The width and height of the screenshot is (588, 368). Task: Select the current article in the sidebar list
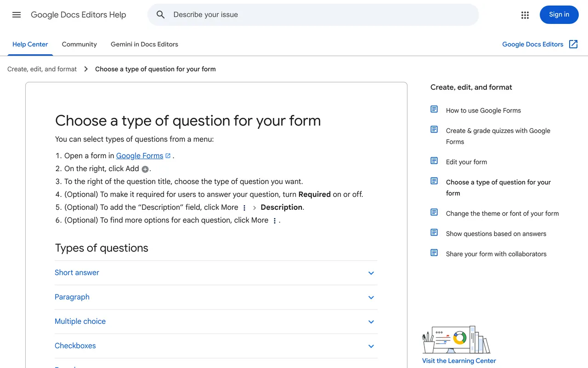[x=498, y=188]
